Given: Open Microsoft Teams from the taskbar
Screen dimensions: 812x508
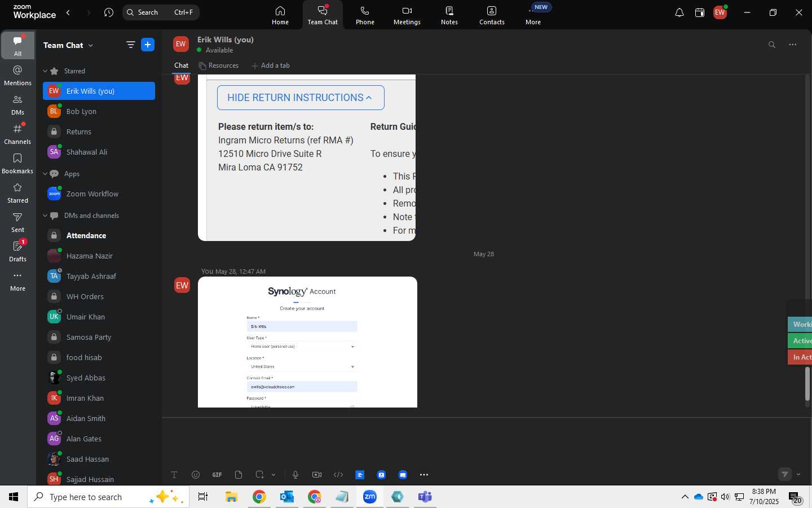Looking at the screenshot, I should (425, 497).
